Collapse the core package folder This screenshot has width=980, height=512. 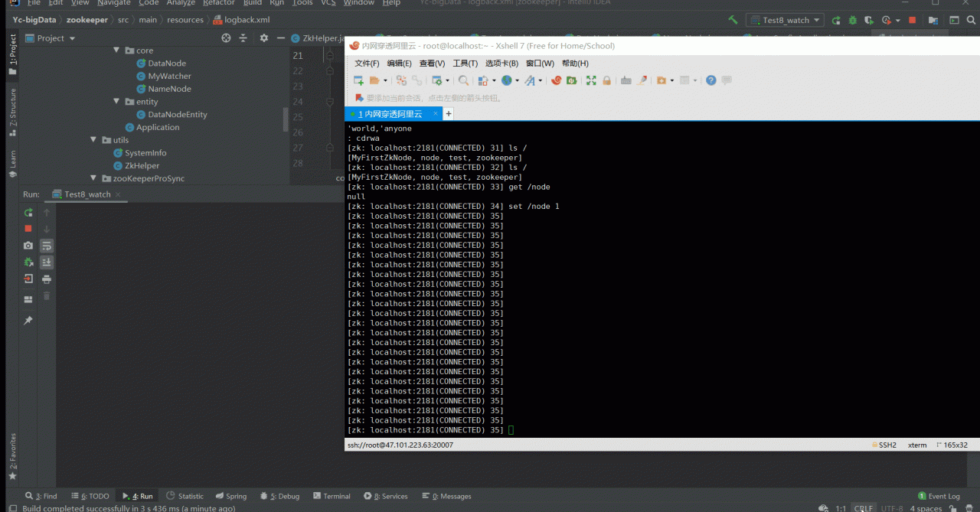tap(116, 51)
